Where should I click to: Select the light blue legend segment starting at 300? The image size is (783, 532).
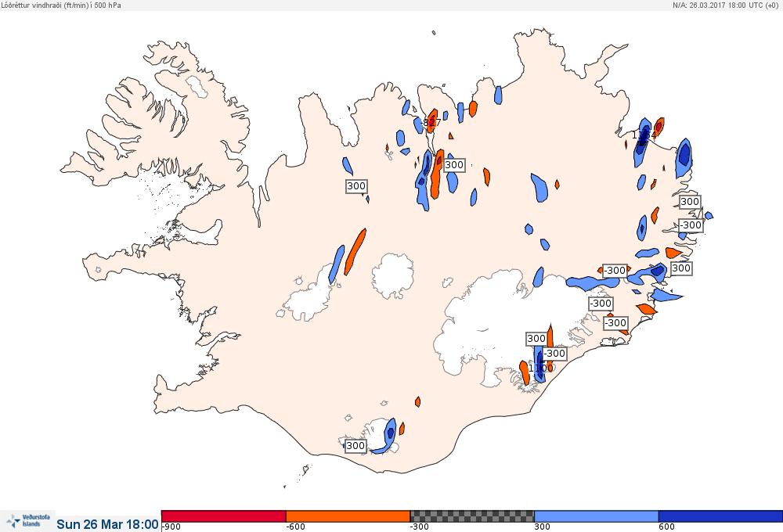(x=596, y=516)
